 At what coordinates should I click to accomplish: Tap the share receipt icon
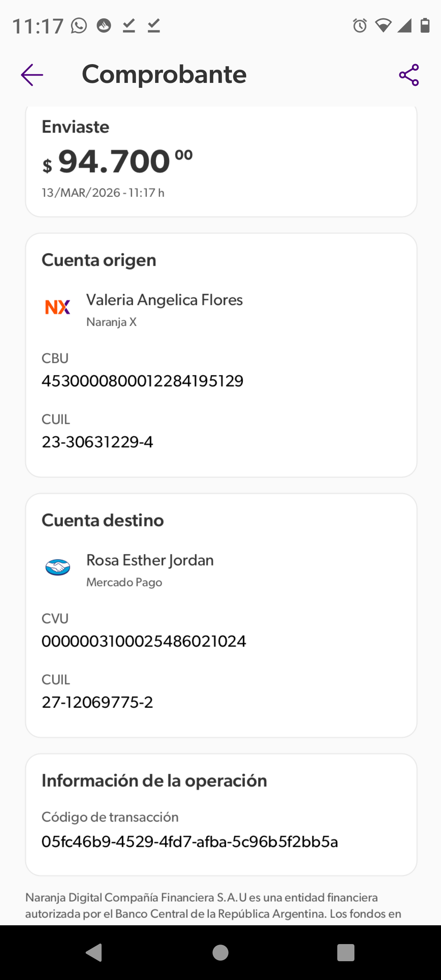[409, 75]
